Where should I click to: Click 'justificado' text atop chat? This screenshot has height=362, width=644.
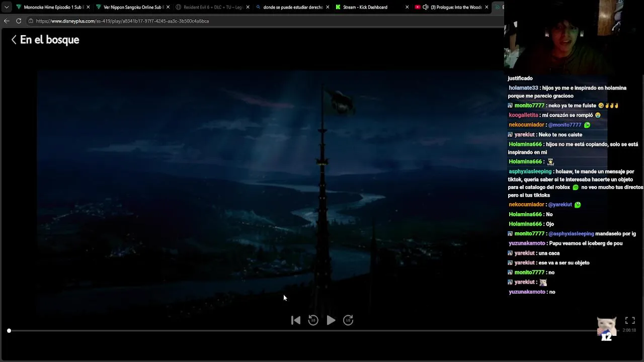(520, 78)
